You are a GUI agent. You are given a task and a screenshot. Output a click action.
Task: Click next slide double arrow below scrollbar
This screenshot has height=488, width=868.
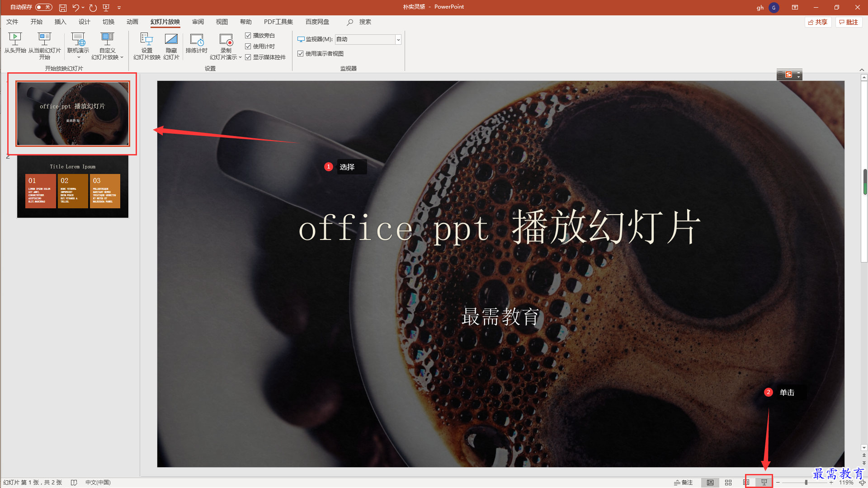click(864, 463)
